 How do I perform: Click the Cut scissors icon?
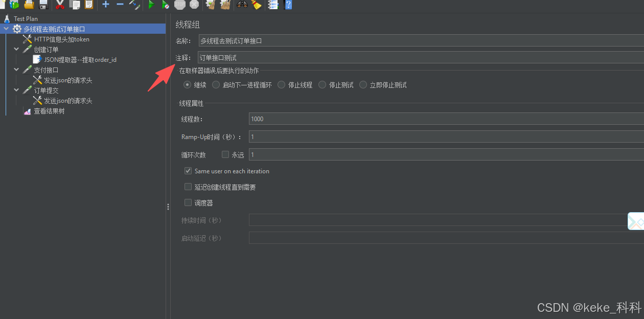(x=60, y=5)
